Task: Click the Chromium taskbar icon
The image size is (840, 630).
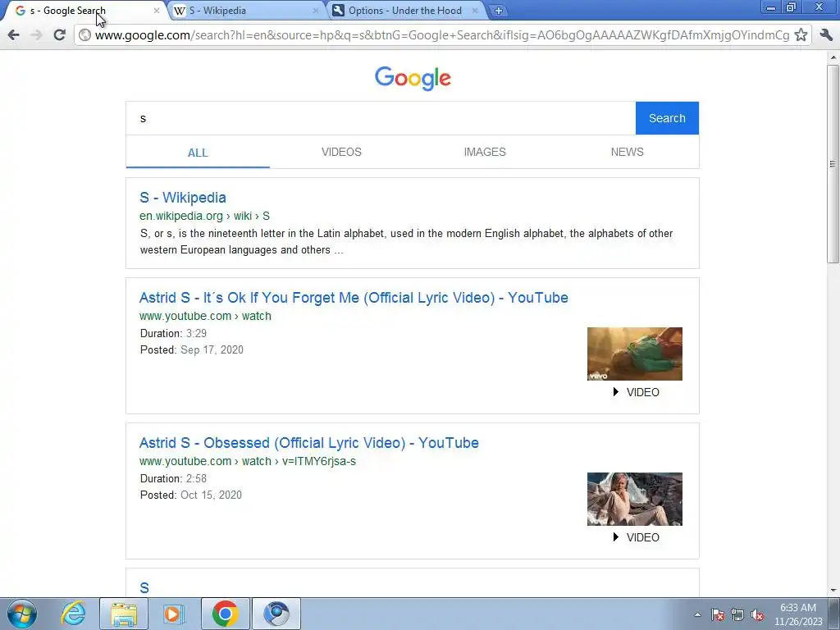Action: (x=276, y=614)
